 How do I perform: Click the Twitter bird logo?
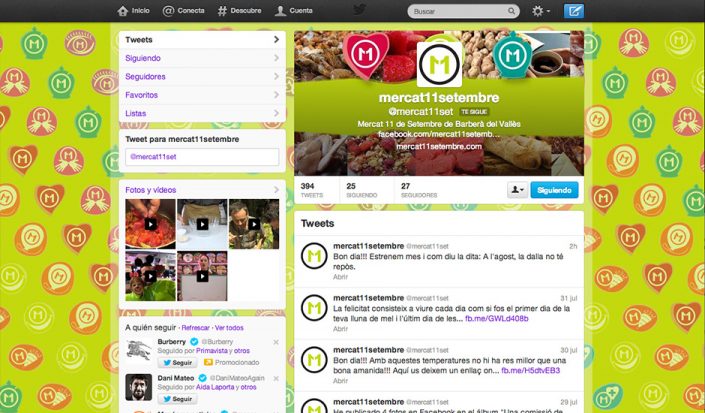[x=360, y=10]
